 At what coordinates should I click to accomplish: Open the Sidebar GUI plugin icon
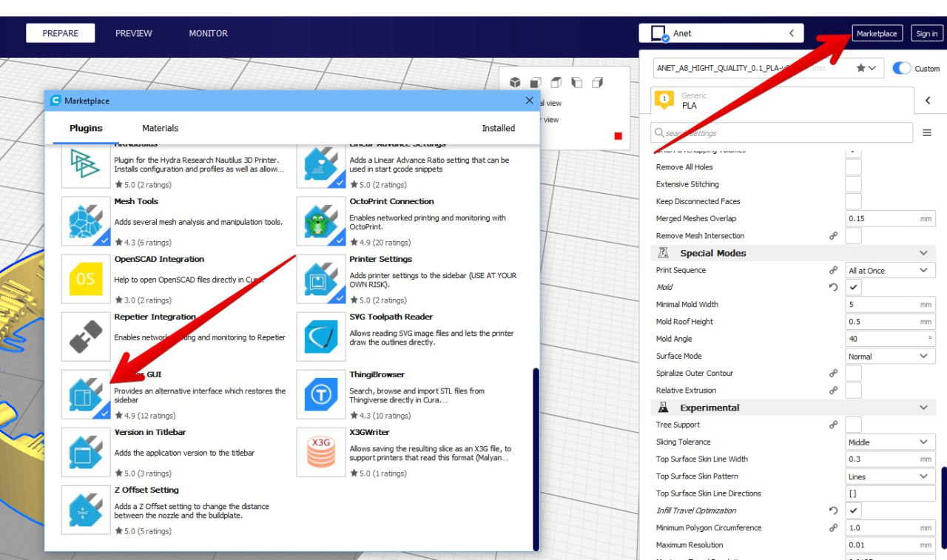pyautogui.click(x=86, y=395)
